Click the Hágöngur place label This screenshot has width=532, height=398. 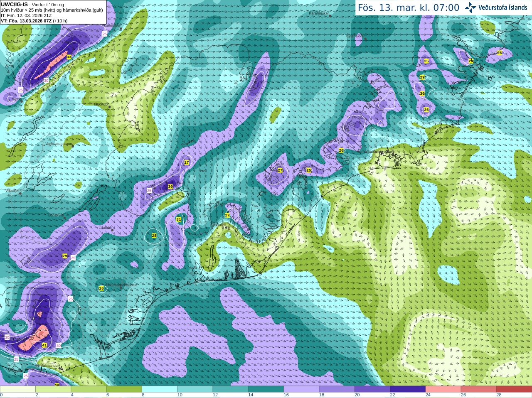(100, 104)
